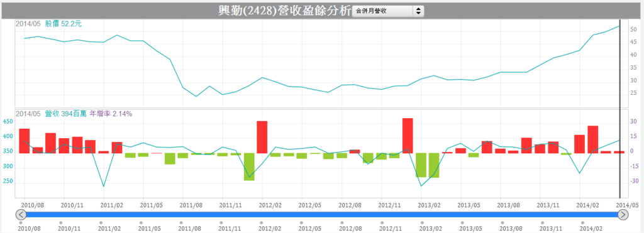Click the 450 value on the revenue axis
This screenshot has width=644, height=233.
coord(8,121)
